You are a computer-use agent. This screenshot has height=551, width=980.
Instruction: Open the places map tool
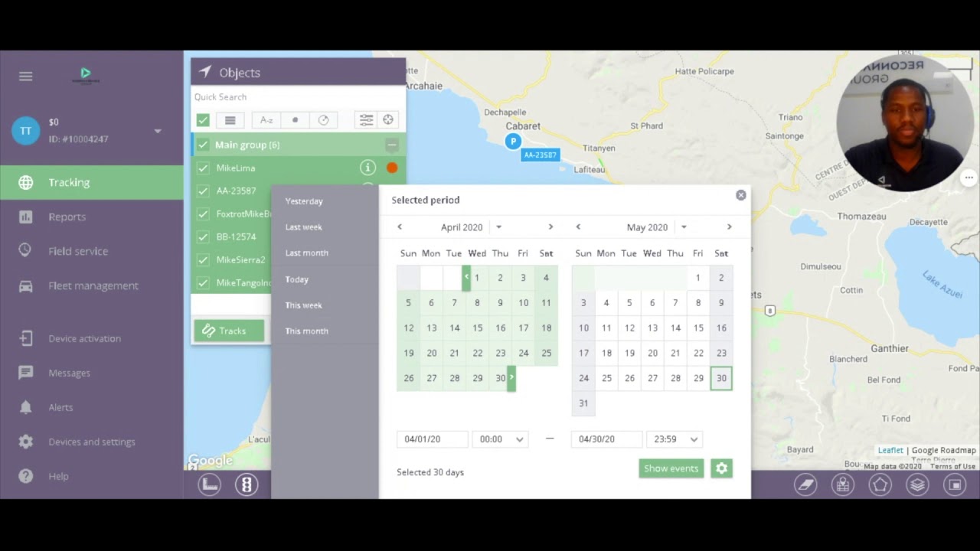[843, 484]
